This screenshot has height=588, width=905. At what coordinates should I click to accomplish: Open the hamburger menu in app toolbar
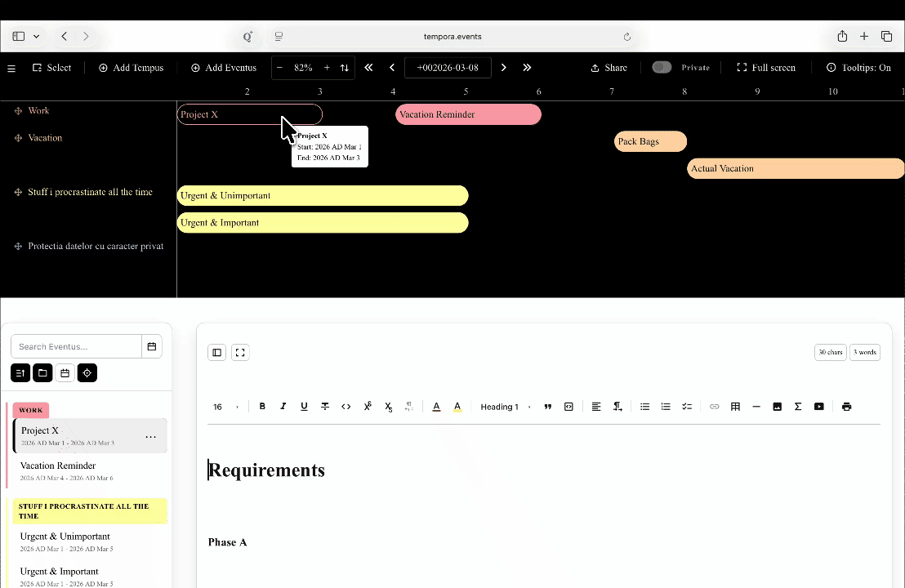[x=11, y=68]
